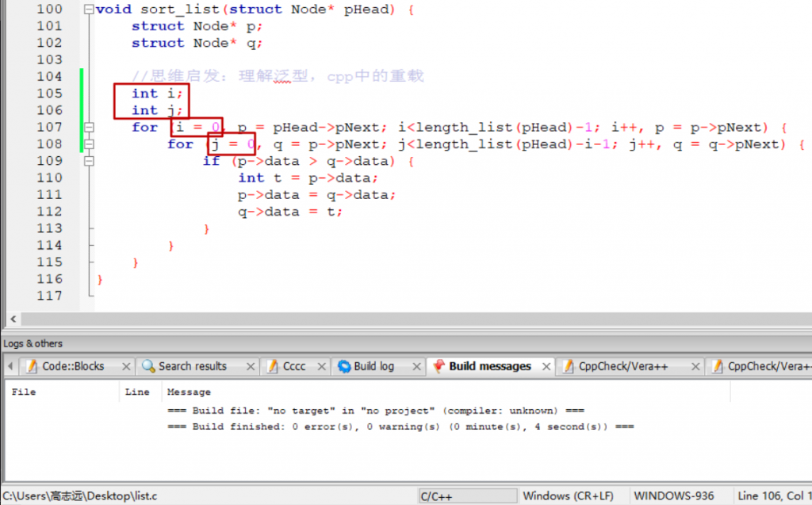Screen dimensions: 812x505
Task: Switch to the Code::Blocks log tab
Action: 73,366
